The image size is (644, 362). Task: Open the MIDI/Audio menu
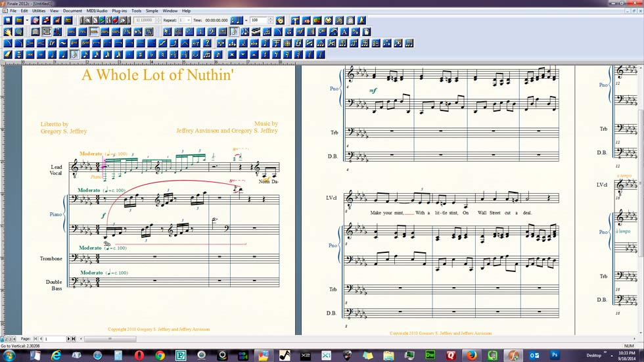[97, 11]
